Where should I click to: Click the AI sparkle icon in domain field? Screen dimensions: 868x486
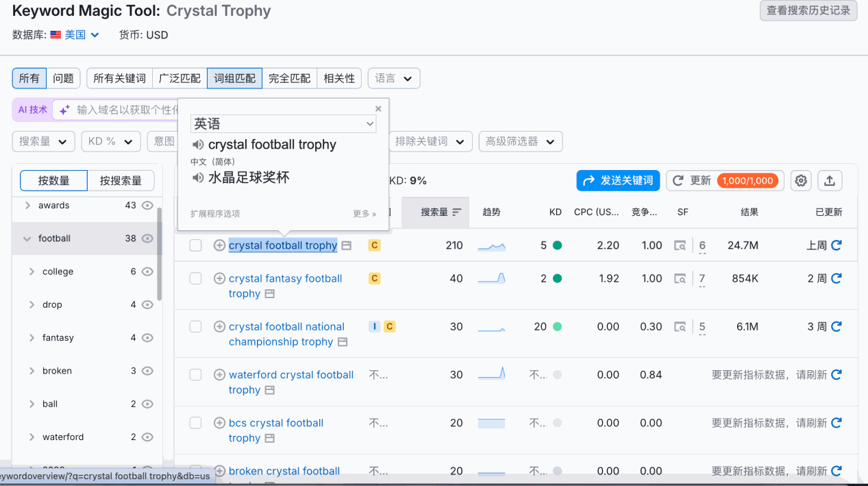click(x=65, y=110)
